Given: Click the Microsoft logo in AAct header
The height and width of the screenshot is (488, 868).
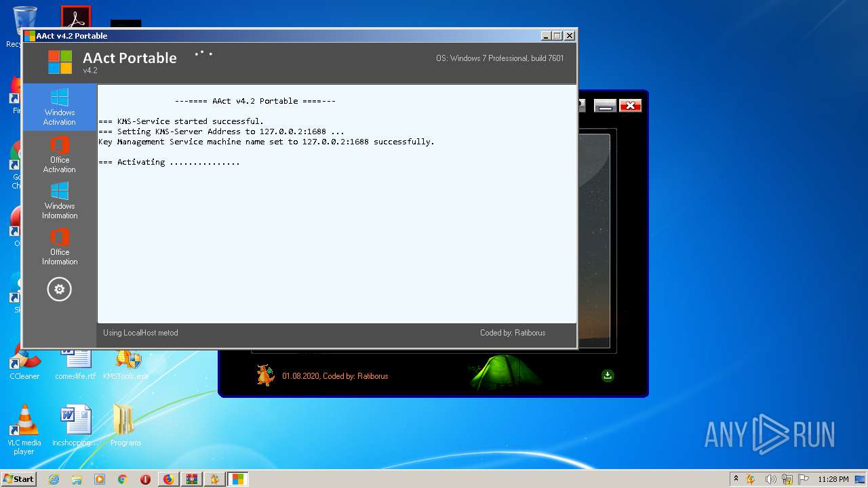Looking at the screenshot, I should (60, 62).
